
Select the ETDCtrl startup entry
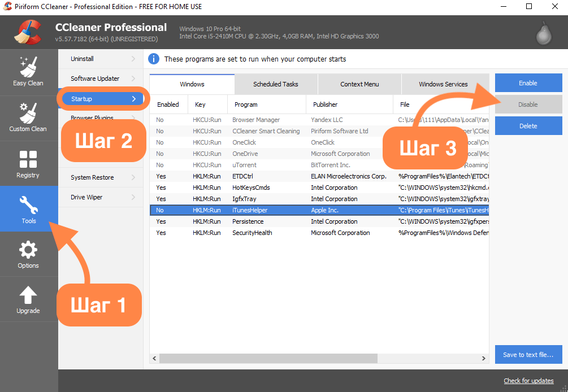coord(319,176)
